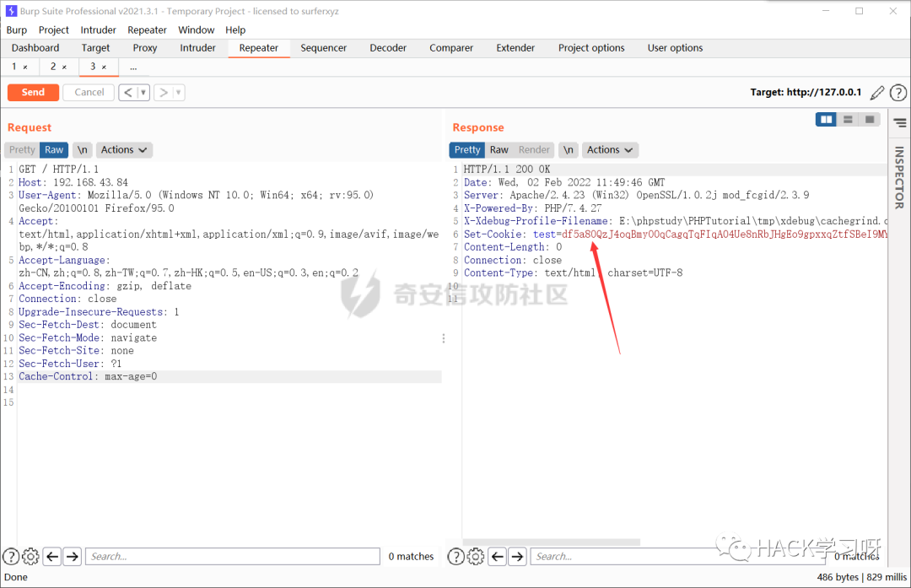The height and width of the screenshot is (588, 911).
Task: Click the search settings gear below the Request panel
Action: click(x=30, y=556)
